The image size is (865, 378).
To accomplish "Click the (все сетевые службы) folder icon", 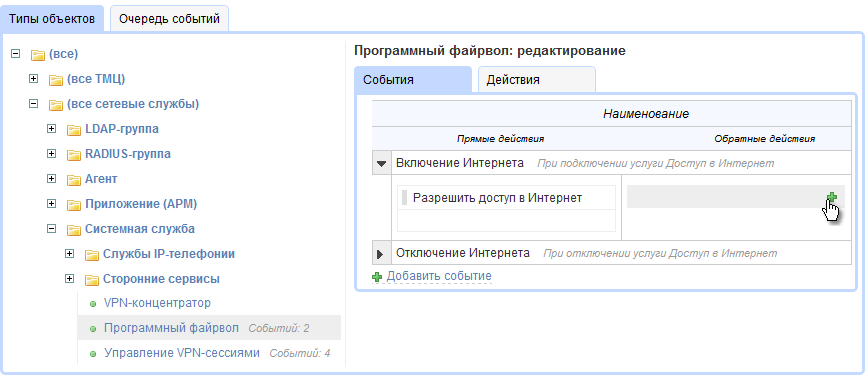I will tap(56, 105).
